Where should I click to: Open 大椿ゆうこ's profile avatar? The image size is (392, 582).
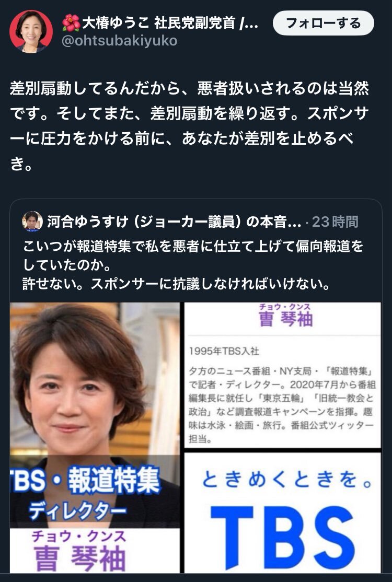(31, 31)
